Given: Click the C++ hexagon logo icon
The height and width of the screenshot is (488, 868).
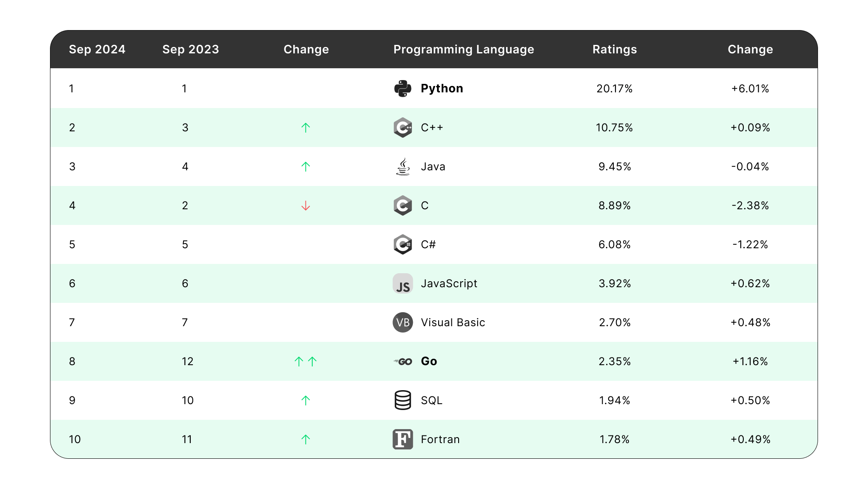Looking at the screenshot, I should (403, 128).
